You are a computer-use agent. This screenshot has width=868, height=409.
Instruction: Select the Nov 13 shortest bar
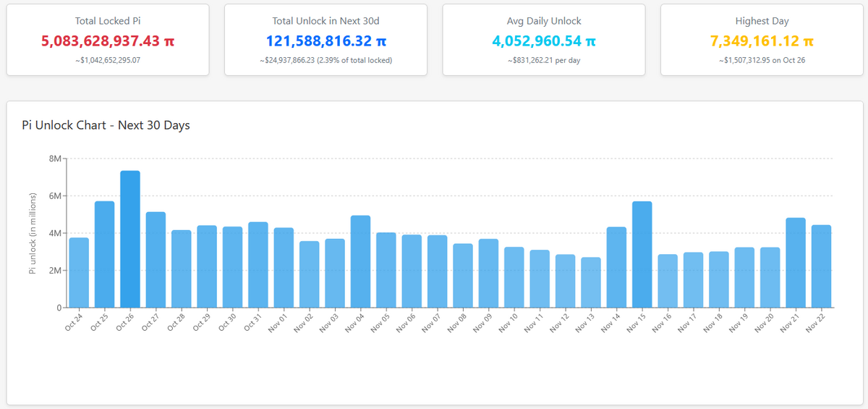coord(591,282)
